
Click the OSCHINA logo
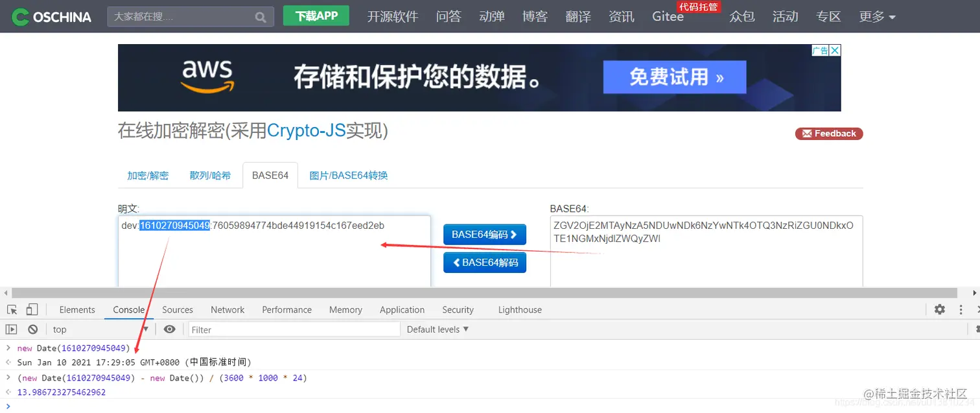click(51, 16)
